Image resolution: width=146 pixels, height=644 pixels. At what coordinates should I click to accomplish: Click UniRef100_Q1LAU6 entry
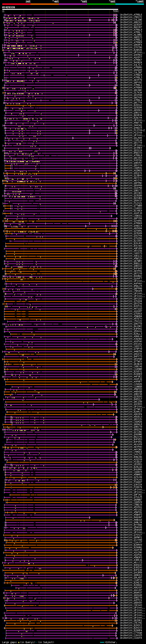click(x=131, y=138)
